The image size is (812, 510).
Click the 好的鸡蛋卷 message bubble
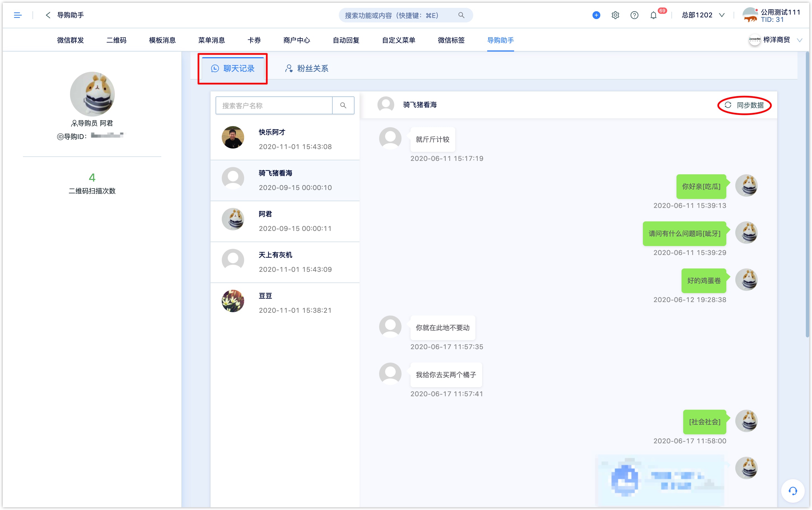click(704, 280)
